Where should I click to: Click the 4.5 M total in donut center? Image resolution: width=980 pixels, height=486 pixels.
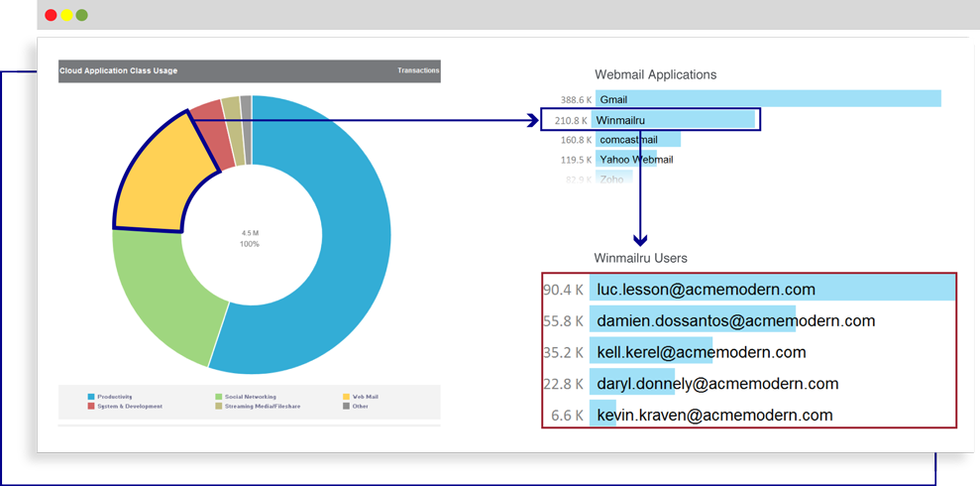(250, 233)
